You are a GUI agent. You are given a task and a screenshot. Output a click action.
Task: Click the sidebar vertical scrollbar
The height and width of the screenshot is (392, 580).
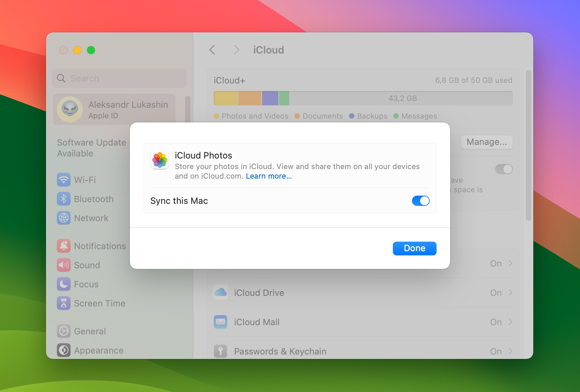click(x=187, y=109)
